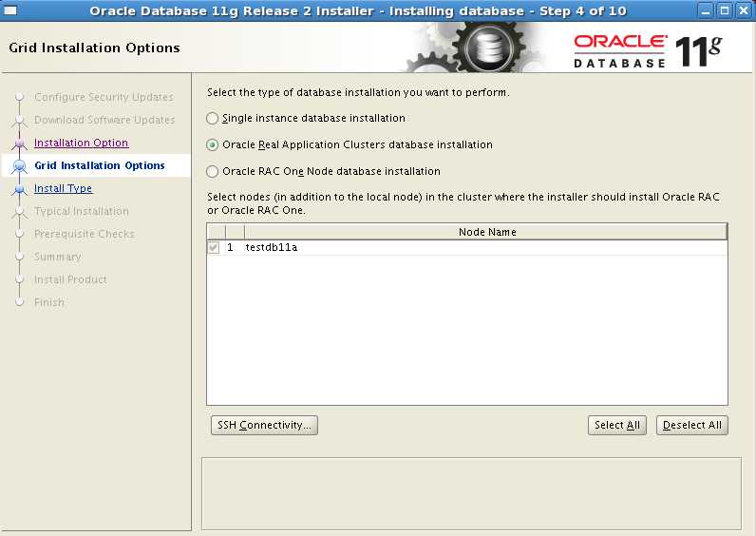
Task: Click the Node Name column header
Action: tap(486, 232)
